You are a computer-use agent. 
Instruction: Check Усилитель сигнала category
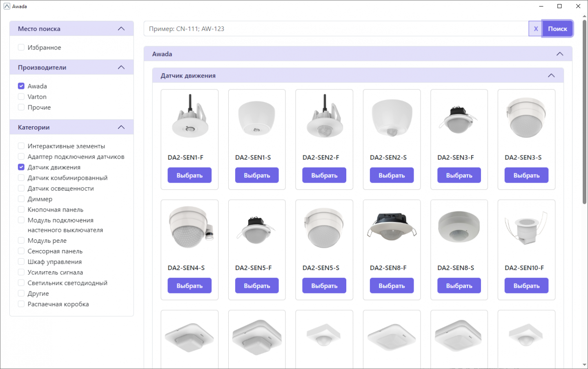[x=21, y=272]
